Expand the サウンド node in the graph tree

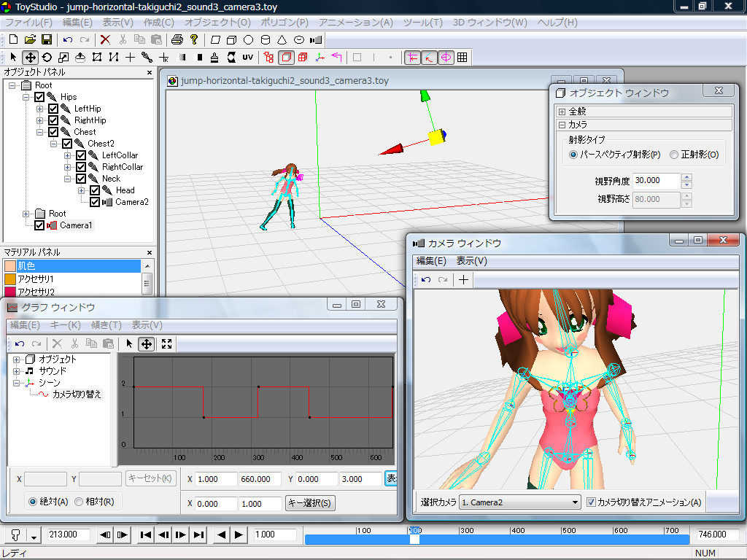click(x=17, y=371)
